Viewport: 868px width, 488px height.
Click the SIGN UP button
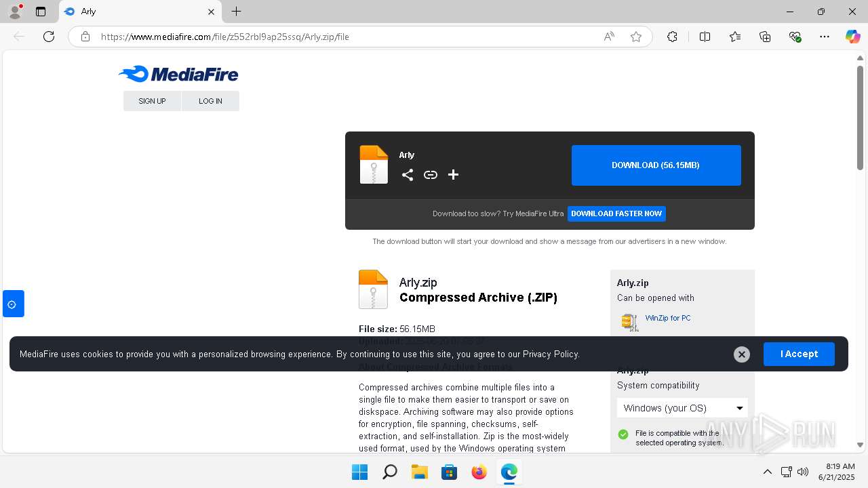tap(152, 101)
